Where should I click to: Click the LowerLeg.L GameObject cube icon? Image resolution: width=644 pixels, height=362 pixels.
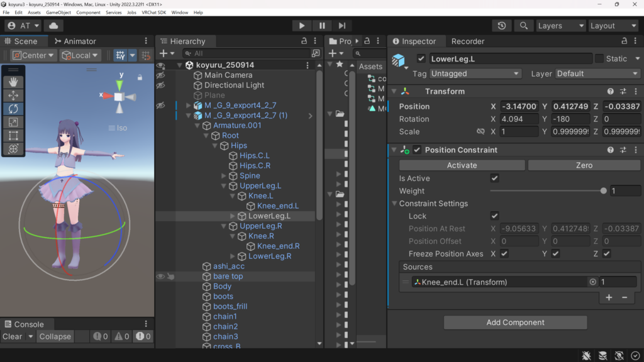tap(398, 60)
